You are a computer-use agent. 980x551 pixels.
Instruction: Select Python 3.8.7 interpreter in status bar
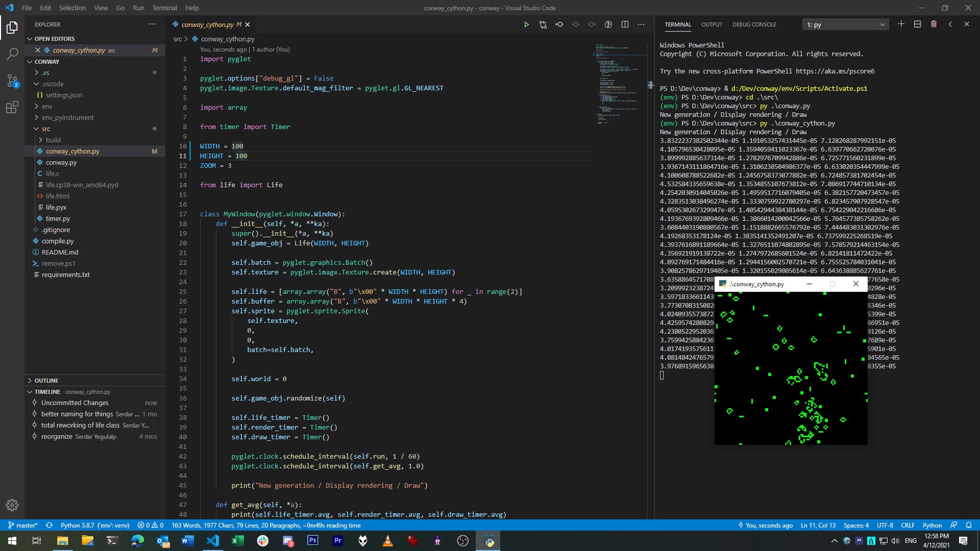(95, 525)
